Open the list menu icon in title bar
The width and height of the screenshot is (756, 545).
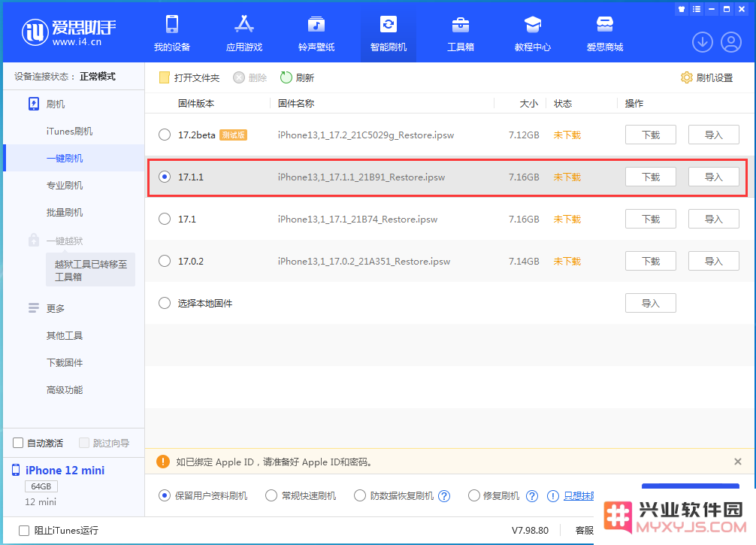point(696,9)
